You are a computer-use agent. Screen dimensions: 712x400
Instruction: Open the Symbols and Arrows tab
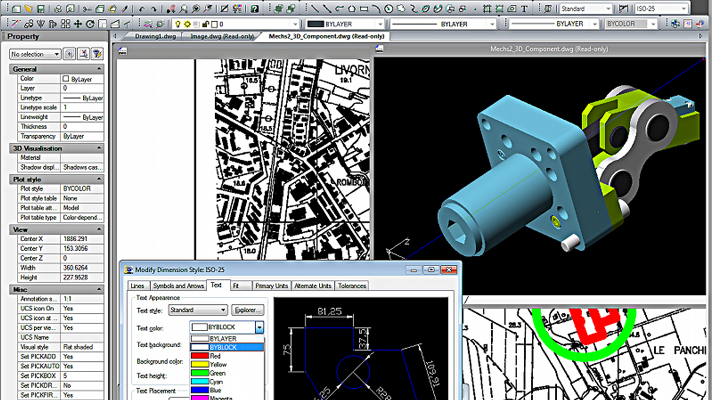177,286
